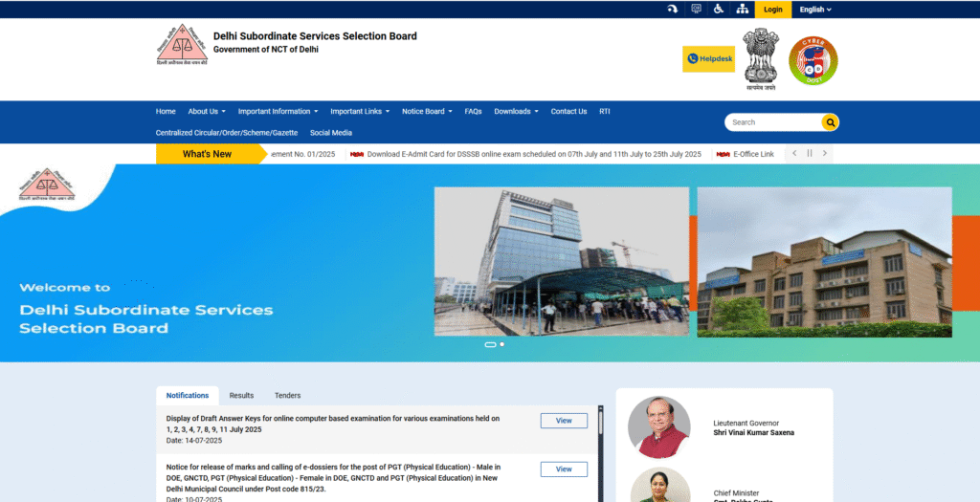Expand the About Us menu
Screen dimensions: 980x502
coord(207,111)
